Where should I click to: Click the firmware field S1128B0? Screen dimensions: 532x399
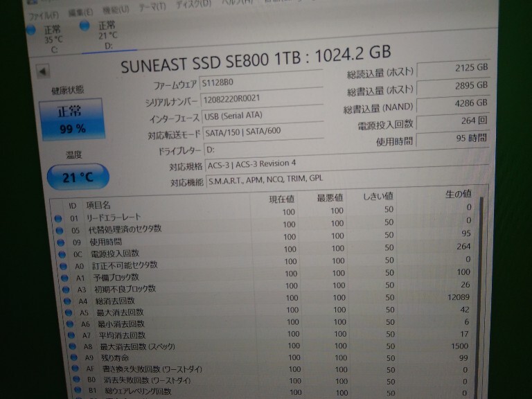coord(261,82)
